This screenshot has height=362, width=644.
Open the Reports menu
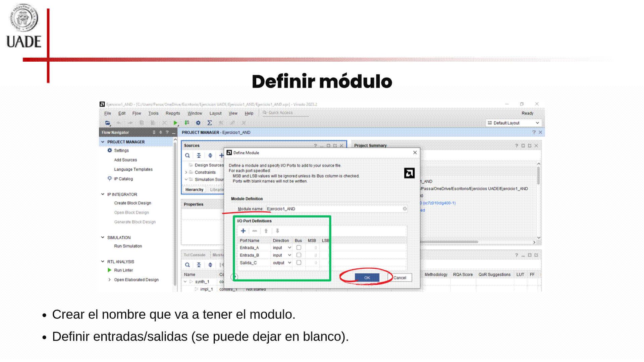click(173, 113)
